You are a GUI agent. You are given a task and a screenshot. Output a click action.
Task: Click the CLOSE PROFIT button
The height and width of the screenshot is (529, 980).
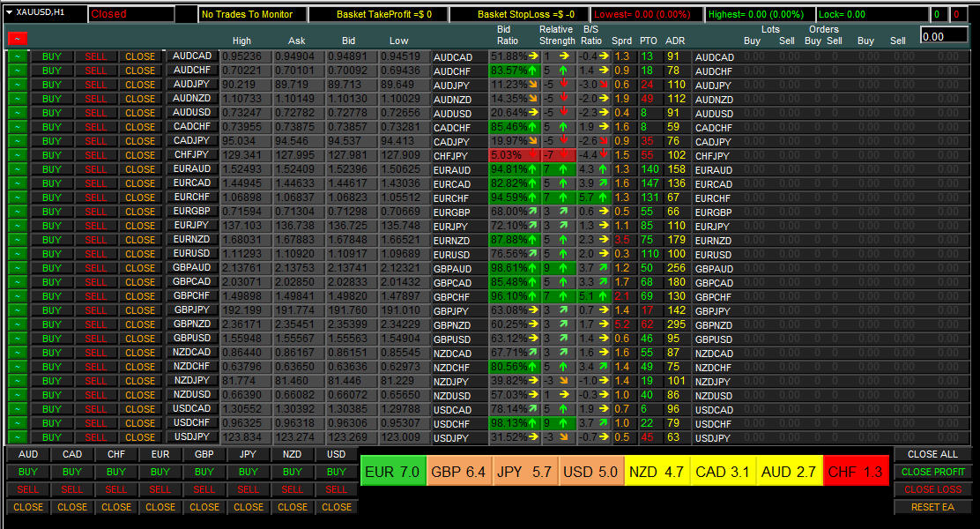[x=932, y=472]
